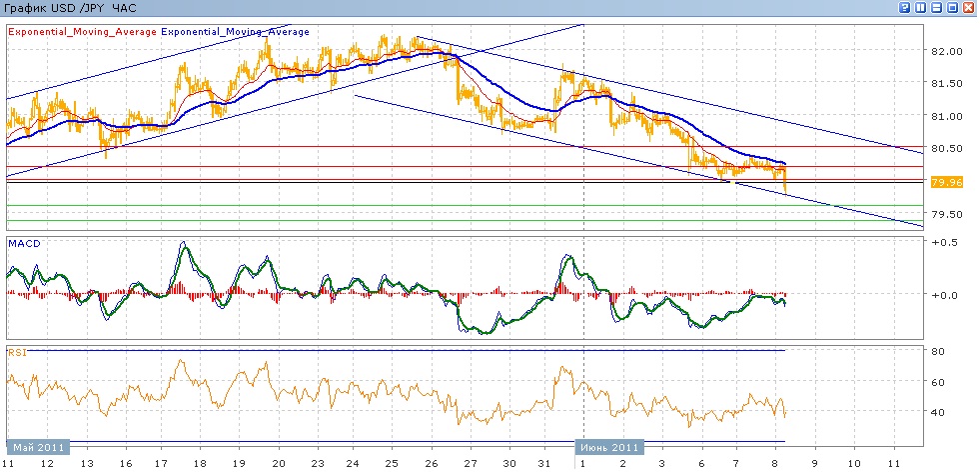The image size is (980, 474).
Task: Click the График USD /JPY ЧАС title
Action: click(x=71, y=8)
